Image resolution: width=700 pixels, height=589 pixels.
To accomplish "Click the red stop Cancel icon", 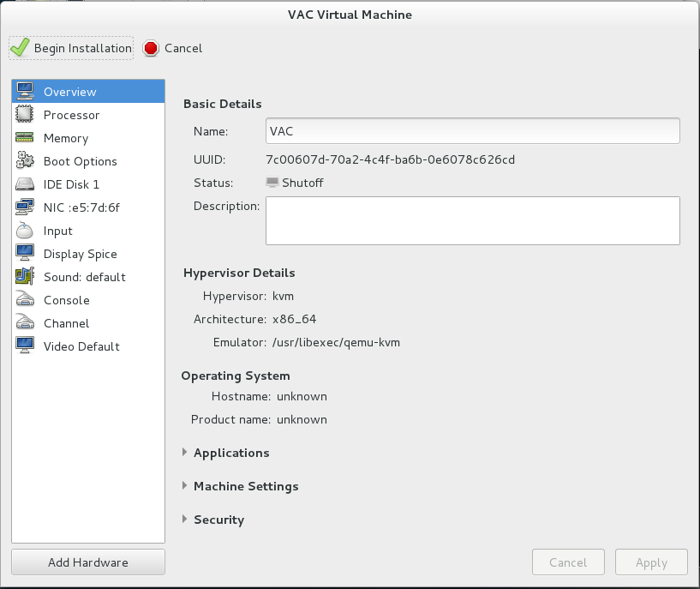I will (x=151, y=48).
